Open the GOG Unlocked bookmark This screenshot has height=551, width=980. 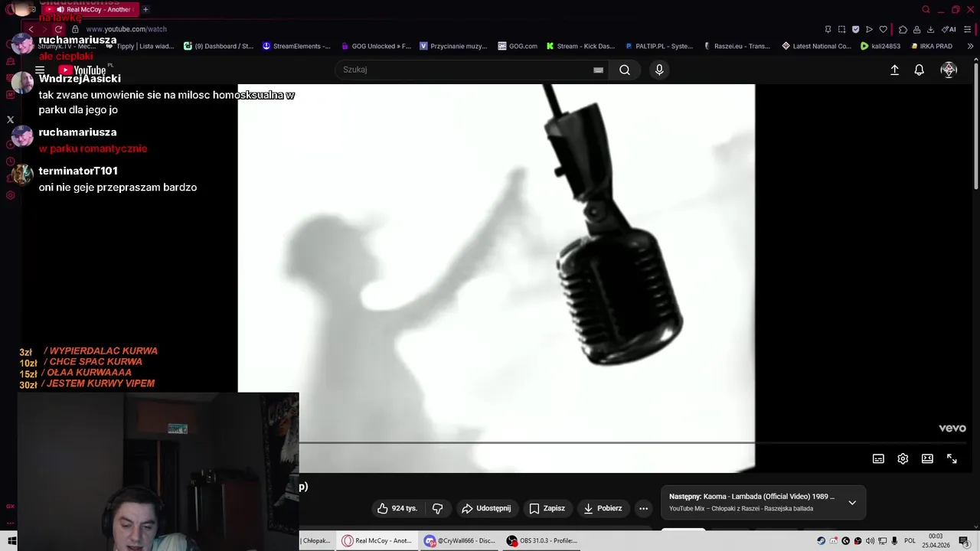(x=376, y=46)
